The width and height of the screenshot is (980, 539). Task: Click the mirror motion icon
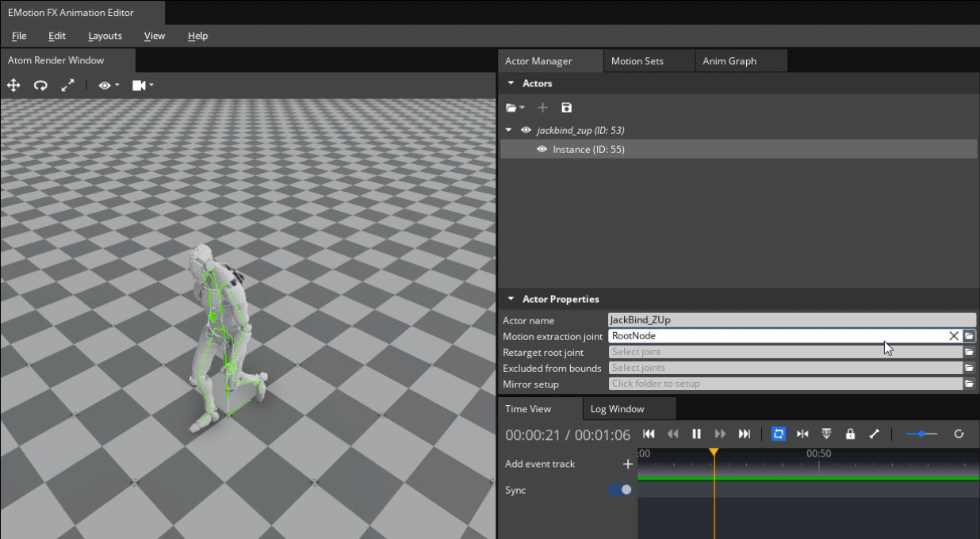pyautogui.click(x=802, y=434)
